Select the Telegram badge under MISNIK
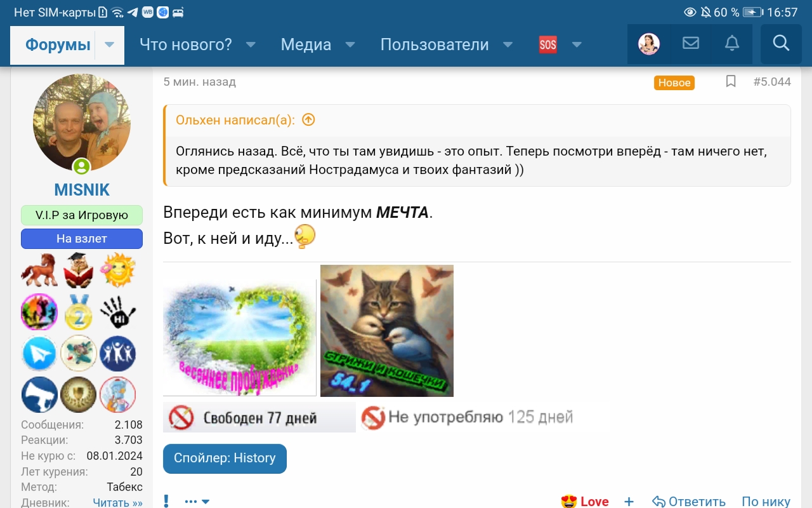 tap(39, 354)
